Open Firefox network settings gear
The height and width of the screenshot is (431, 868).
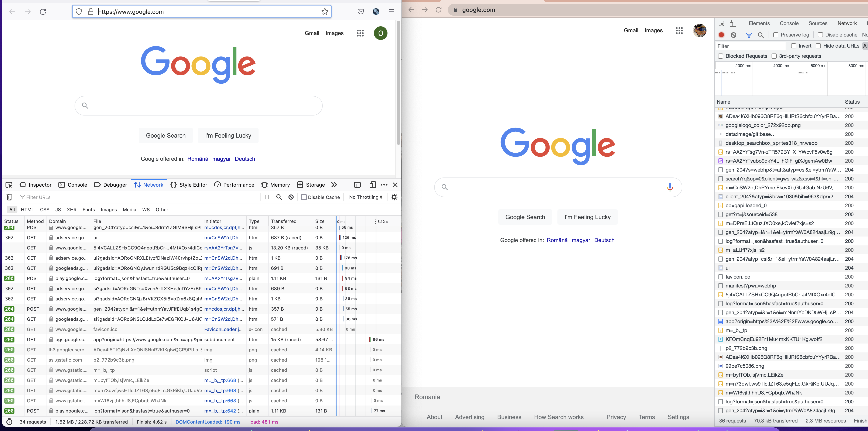[394, 197]
